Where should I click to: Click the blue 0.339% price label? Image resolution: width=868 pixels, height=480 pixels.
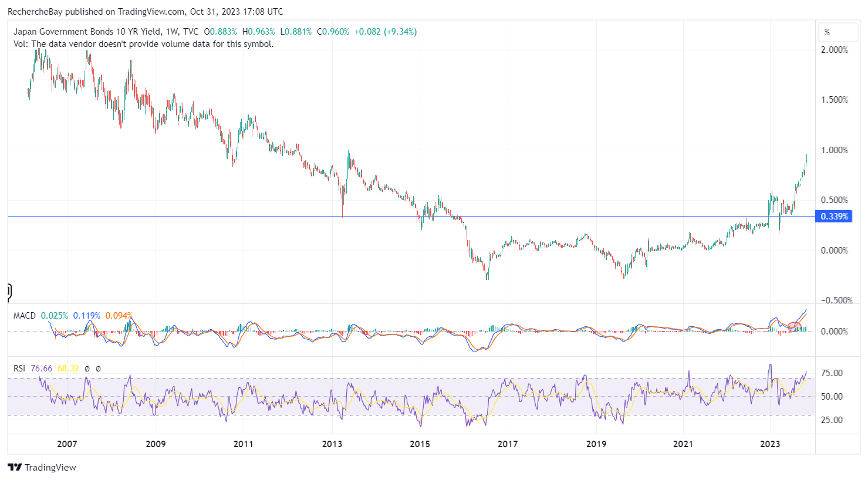click(x=834, y=217)
